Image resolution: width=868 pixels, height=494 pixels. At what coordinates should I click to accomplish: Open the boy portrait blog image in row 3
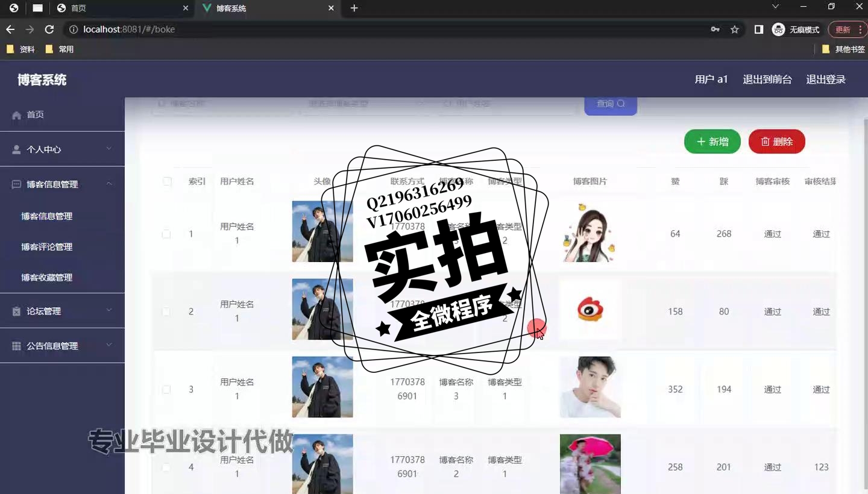coord(590,387)
